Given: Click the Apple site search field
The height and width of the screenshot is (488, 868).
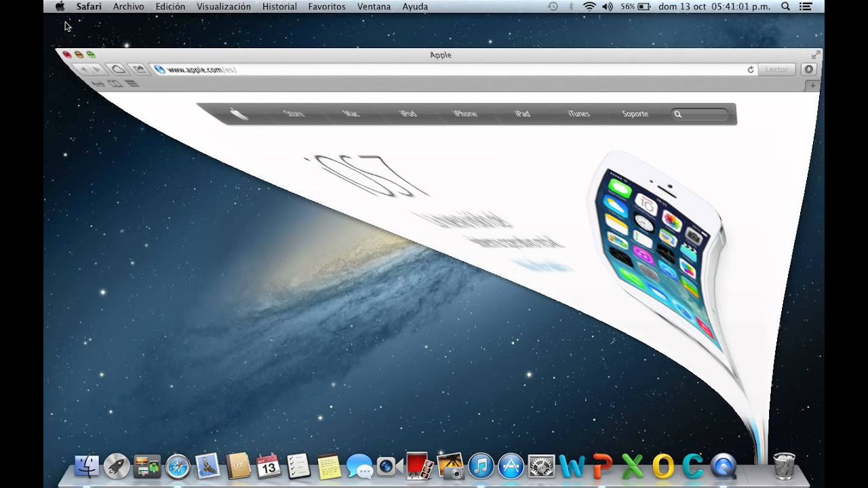Looking at the screenshot, I should [x=700, y=115].
